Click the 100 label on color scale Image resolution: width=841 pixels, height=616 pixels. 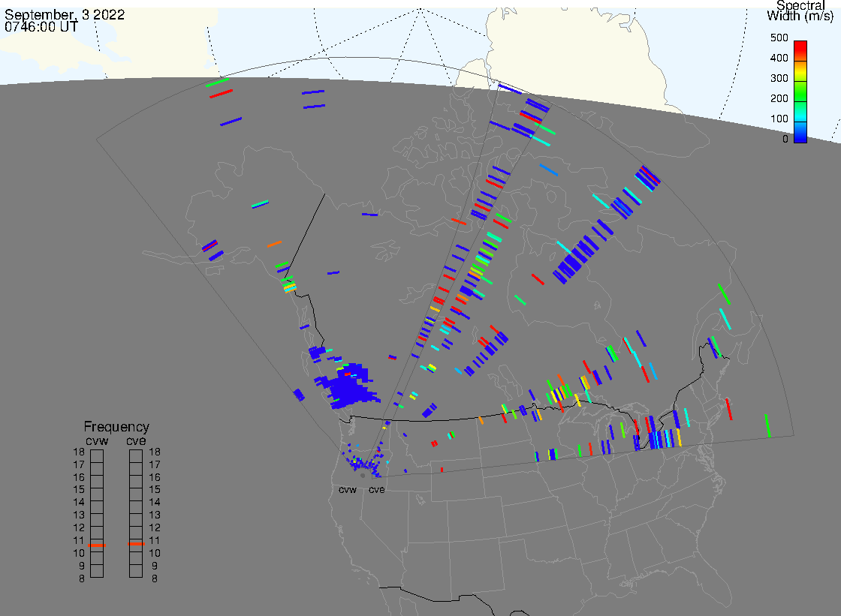[779, 119]
